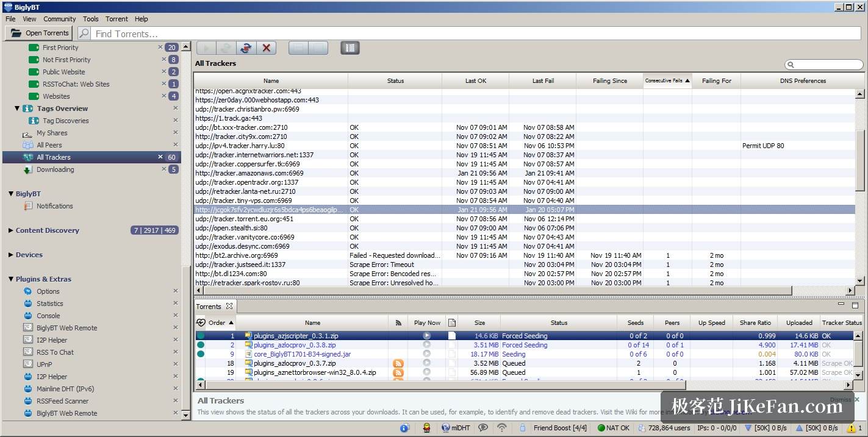This screenshot has height=437, width=868.
Task: Click the Notifications sidebar icon
Action: pyautogui.click(x=28, y=206)
